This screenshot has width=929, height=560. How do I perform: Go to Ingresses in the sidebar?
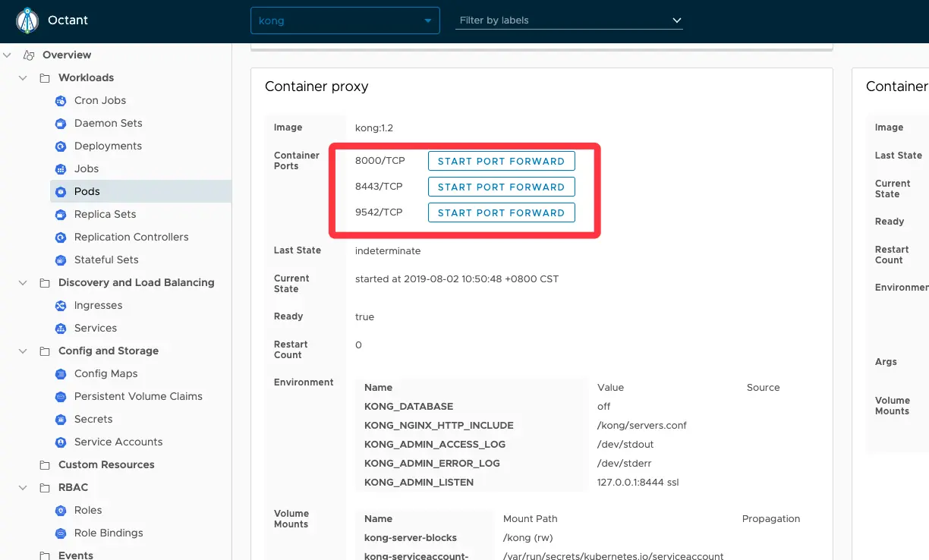click(x=98, y=305)
